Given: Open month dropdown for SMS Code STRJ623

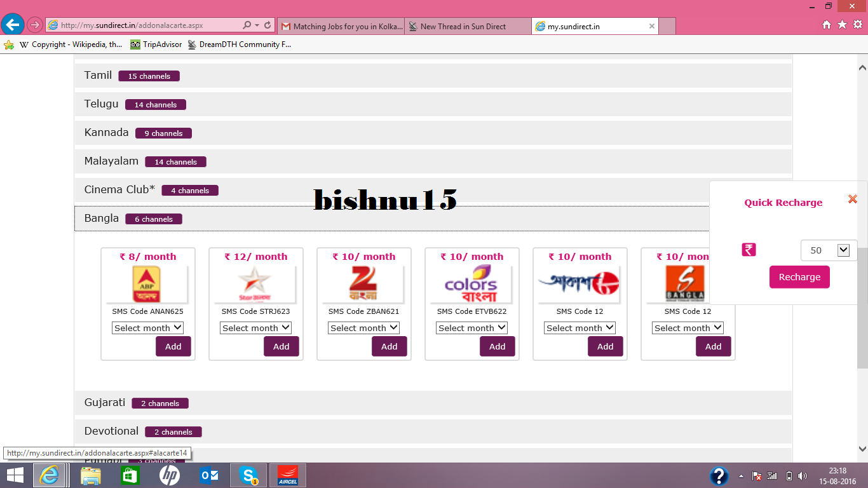Looking at the screenshot, I should click(255, 328).
